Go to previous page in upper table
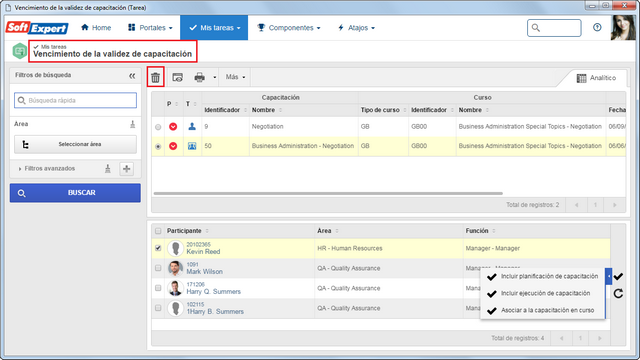This screenshot has height=360, width=640. click(x=576, y=205)
